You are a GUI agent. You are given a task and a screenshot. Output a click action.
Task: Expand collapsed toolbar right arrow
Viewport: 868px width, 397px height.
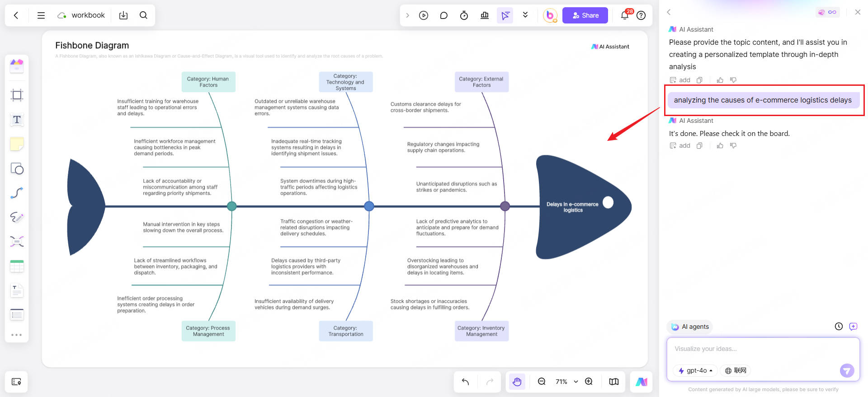coord(407,15)
